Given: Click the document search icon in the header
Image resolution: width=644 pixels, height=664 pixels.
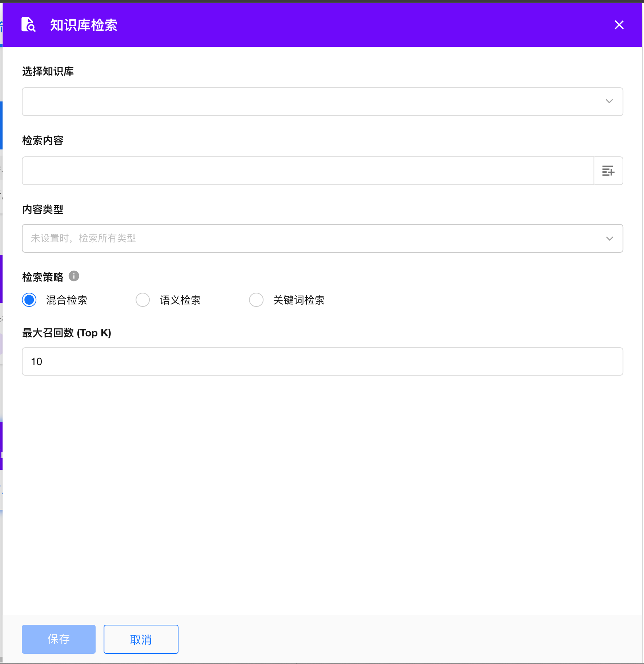Looking at the screenshot, I should click(28, 25).
